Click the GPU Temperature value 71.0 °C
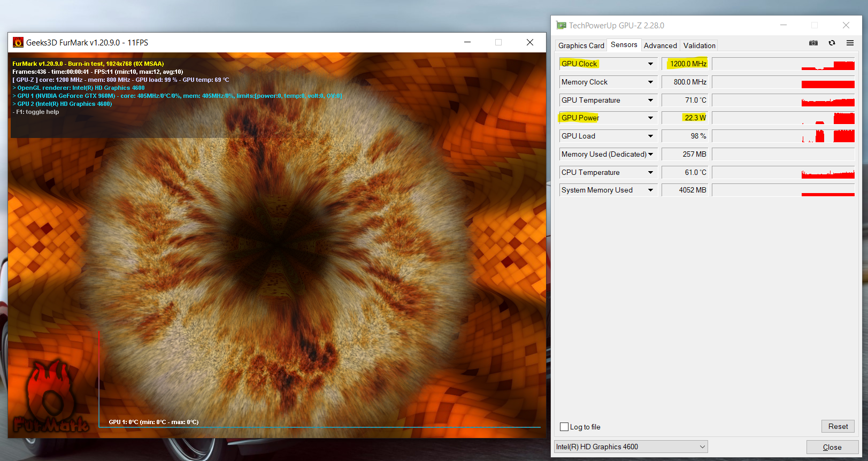The height and width of the screenshot is (461, 868). pyautogui.click(x=685, y=100)
